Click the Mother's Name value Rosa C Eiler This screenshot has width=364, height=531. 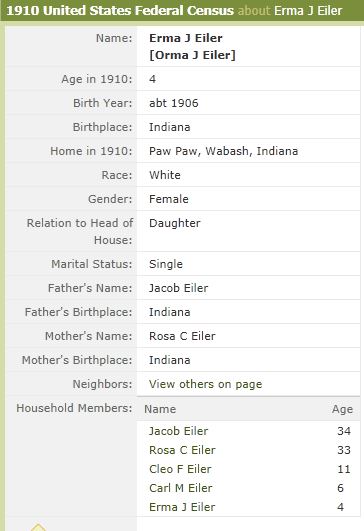tap(182, 336)
